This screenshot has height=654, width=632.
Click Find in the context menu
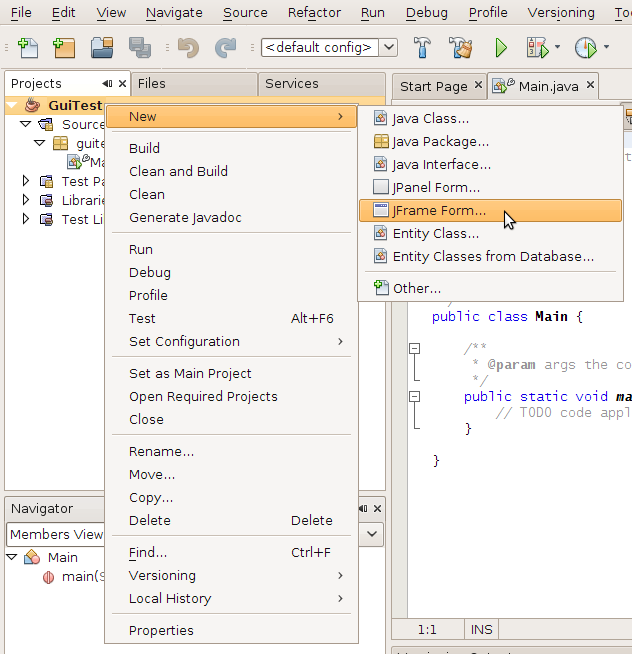(232, 552)
